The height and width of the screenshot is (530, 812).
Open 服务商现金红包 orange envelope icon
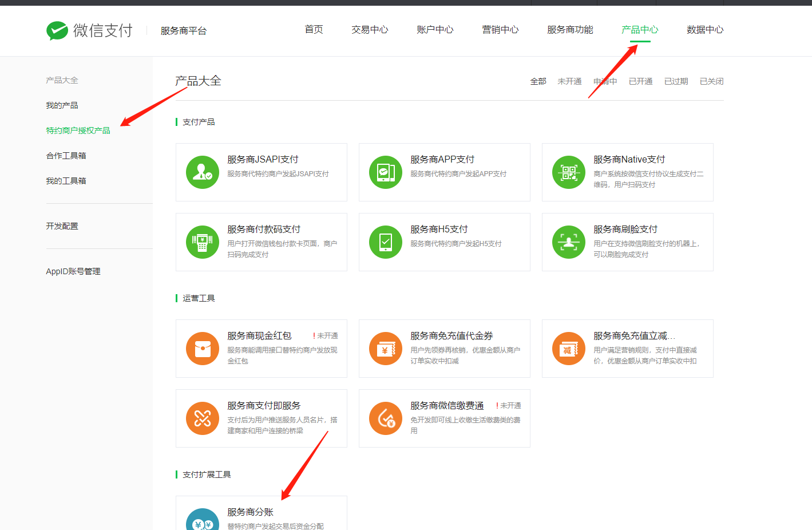point(203,349)
